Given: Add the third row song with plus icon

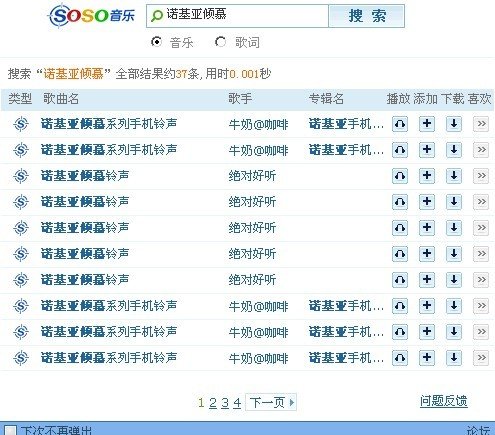Looking at the screenshot, I should pos(427,176).
